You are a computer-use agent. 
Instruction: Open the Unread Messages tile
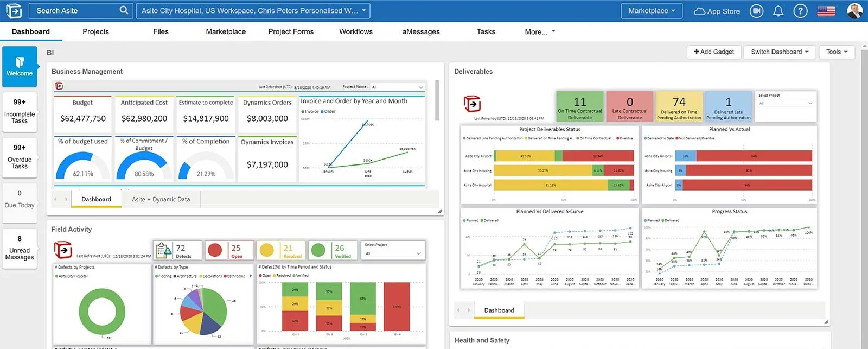(x=20, y=248)
